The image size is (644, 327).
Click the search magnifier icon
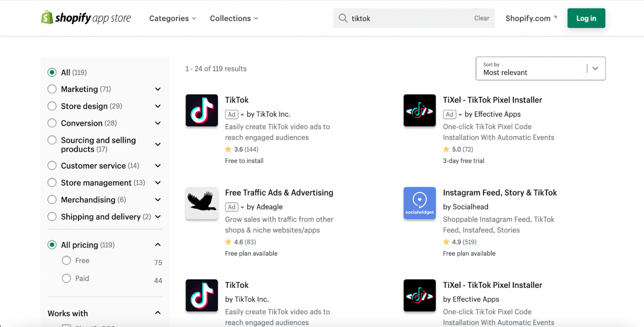coord(343,18)
